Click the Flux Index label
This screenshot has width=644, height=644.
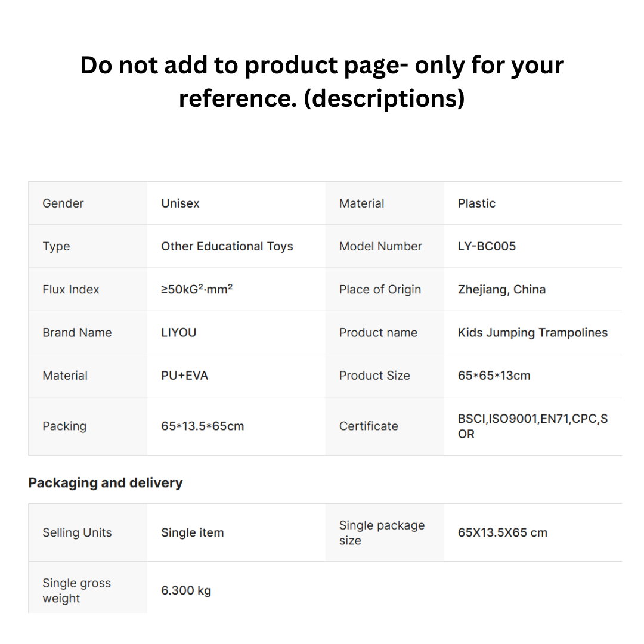click(70, 290)
